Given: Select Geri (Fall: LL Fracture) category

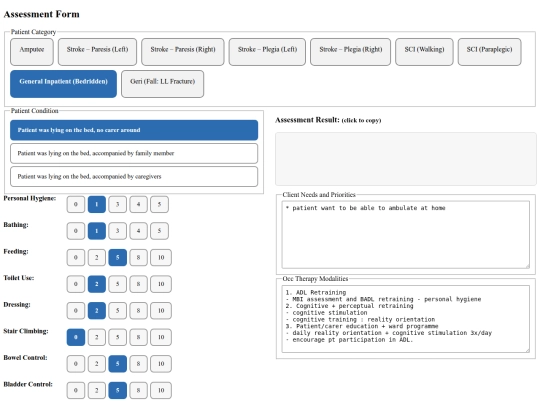Looking at the screenshot, I should pos(163,84).
